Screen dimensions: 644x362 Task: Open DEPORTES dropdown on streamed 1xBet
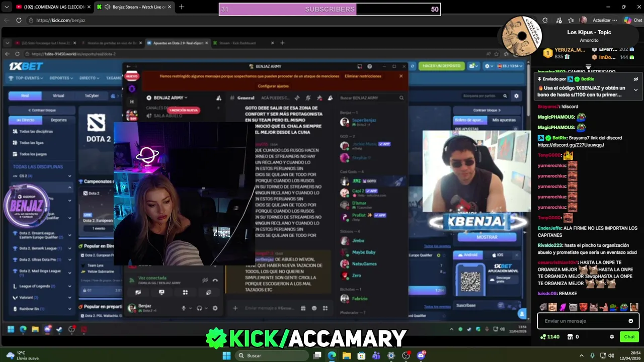click(61, 78)
